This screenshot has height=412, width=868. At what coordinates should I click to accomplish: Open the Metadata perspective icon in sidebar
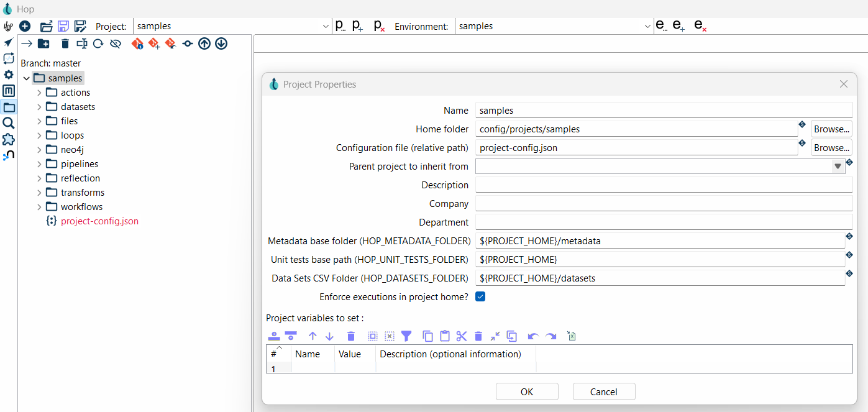pyautogui.click(x=9, y=91)
